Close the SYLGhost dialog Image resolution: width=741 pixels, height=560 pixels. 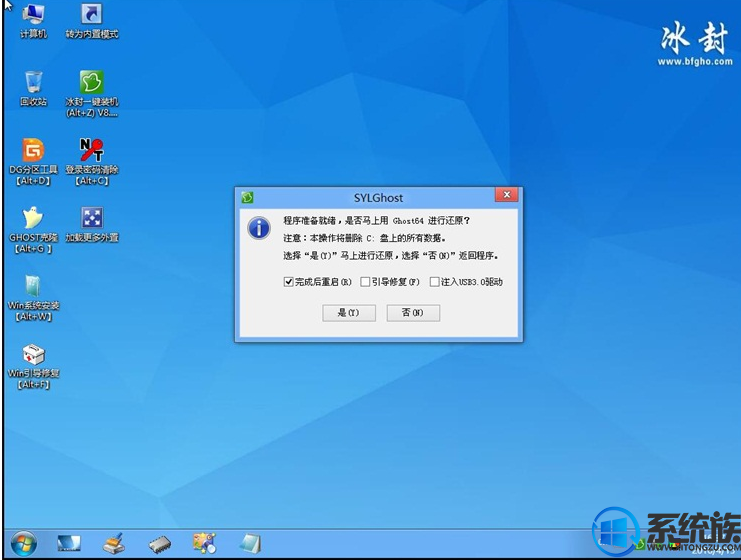507,195
